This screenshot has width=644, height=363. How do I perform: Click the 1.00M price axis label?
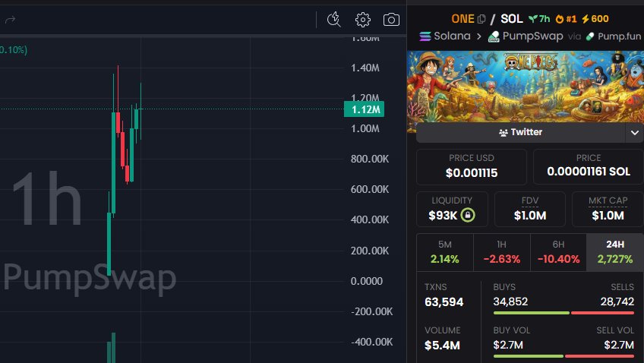365,128
